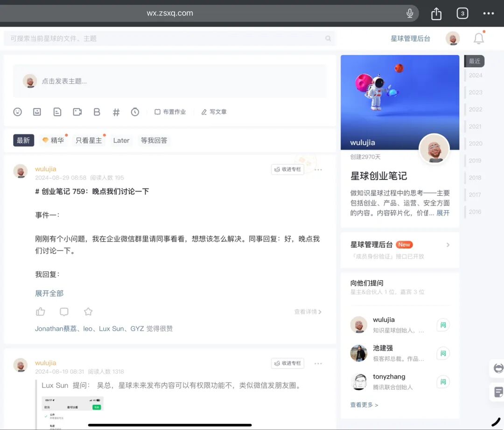Jump to year 2023 in the timeline
Image resolution: width=504 pixels, height=430 pixels.
(x=476, y=92)
